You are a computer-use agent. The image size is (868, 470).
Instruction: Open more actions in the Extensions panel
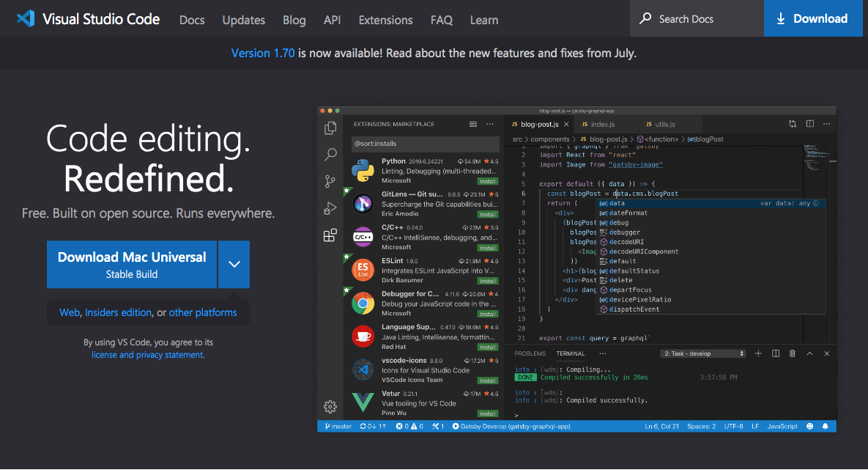click(490, 123)
